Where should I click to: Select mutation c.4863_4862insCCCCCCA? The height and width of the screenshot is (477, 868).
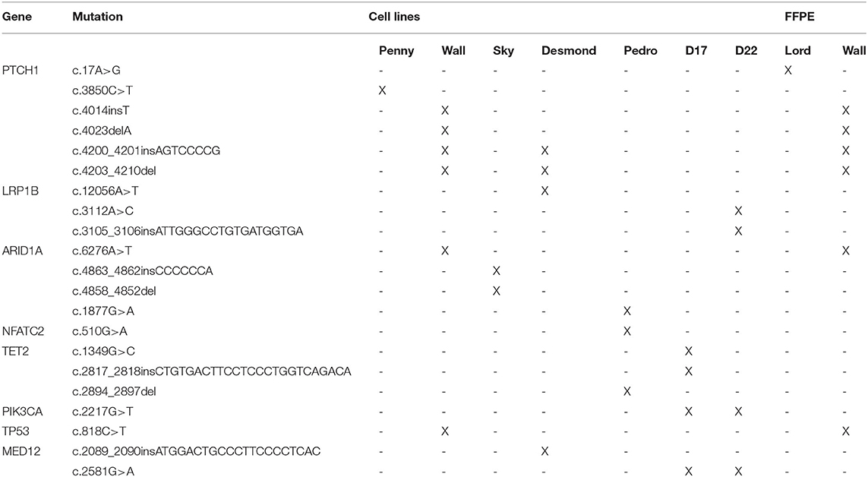click(143, 271)
